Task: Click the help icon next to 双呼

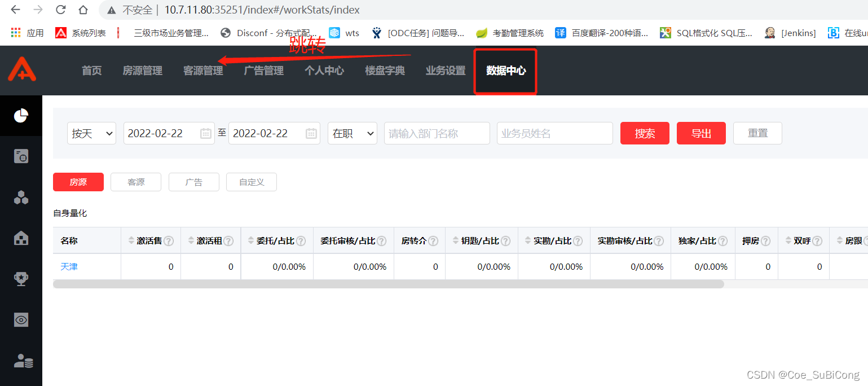Action: click(x=817, y=241)
